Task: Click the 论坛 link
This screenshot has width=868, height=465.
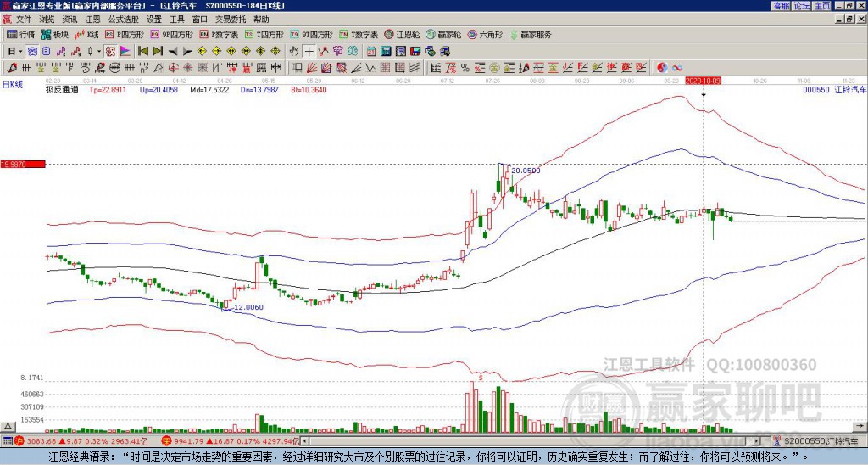Action: (x=801, y=6)
